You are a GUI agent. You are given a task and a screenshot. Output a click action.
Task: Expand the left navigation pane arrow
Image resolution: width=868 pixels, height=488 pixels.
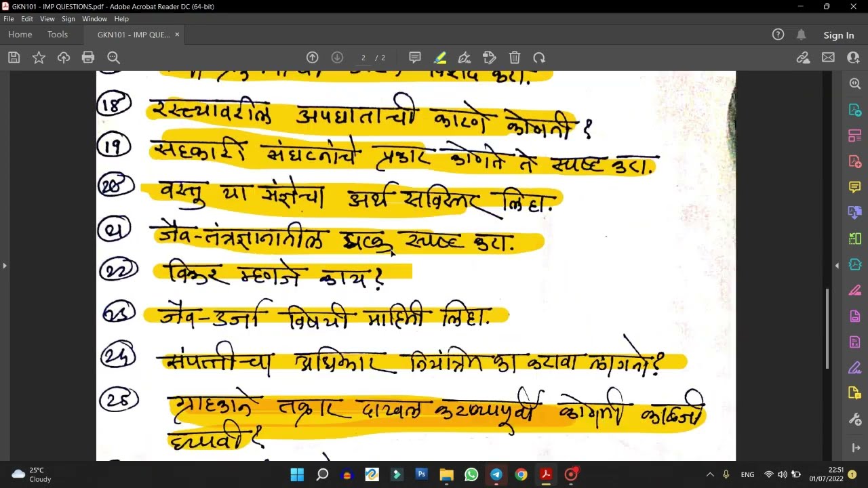point(5,266)
